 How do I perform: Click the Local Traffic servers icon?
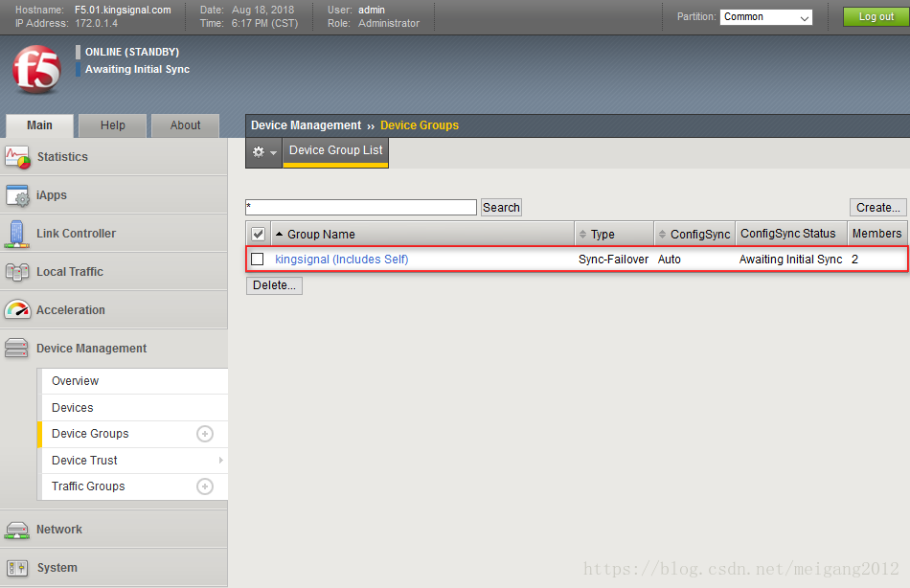tap(17, 272)
